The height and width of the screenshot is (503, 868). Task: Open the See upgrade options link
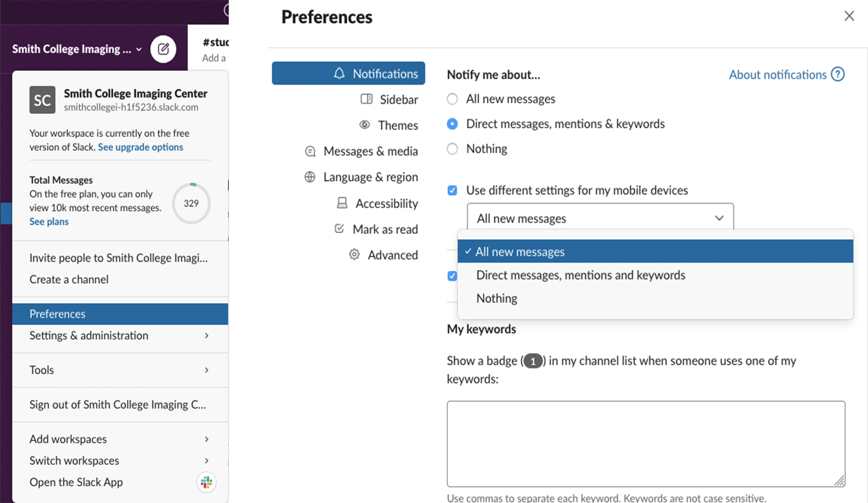coord(140,147)
